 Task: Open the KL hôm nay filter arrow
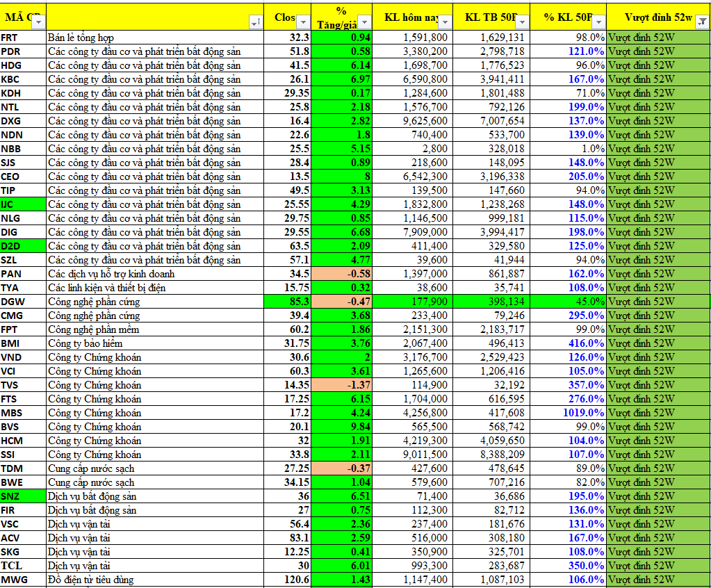[444, 23]
